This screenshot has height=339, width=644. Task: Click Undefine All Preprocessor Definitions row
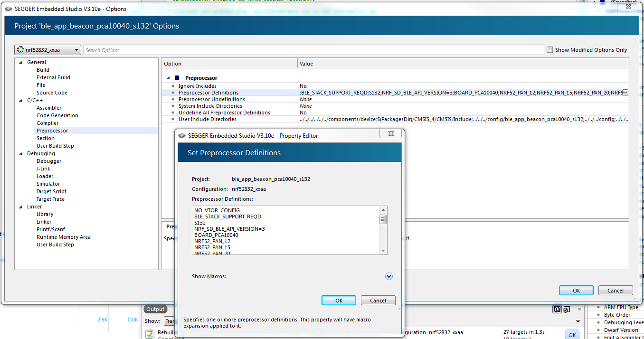click(x=395, y=113)
